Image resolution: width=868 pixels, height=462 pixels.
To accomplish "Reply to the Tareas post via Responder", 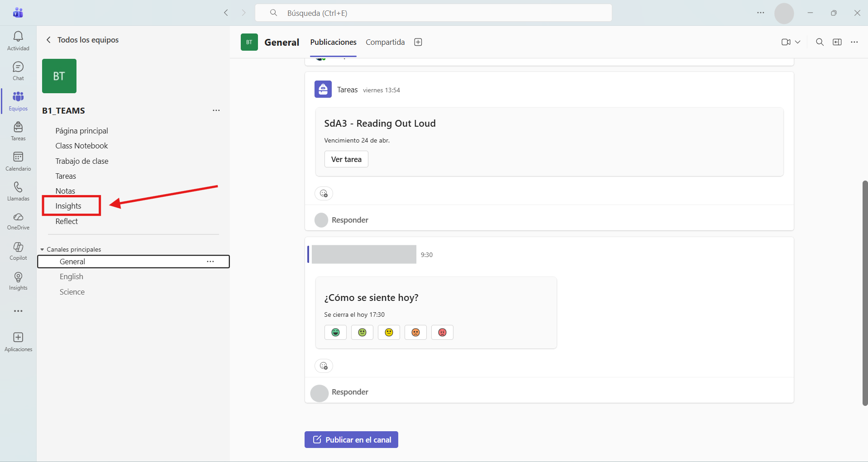I will tap(350, 220).
